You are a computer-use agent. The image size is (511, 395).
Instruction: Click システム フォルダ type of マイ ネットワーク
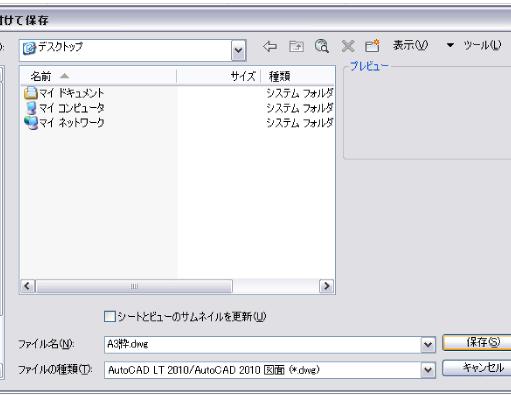coord(300,122)
